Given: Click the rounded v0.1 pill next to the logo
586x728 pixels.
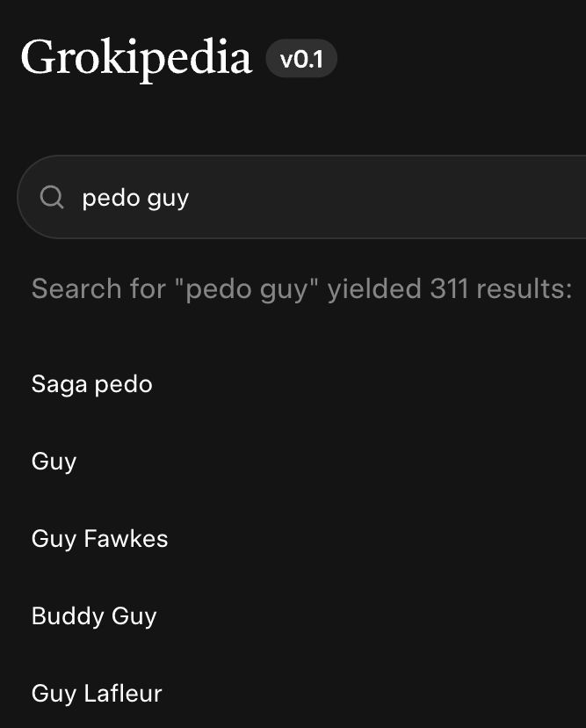Looking at the screenshot, I should pyautogui.click(x=301, y=58).
